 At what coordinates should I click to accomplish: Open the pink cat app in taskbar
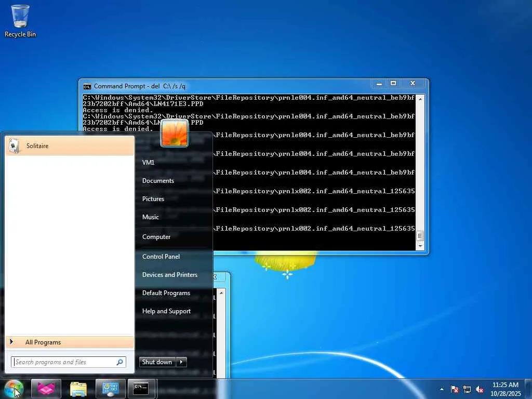click(46, 389)
